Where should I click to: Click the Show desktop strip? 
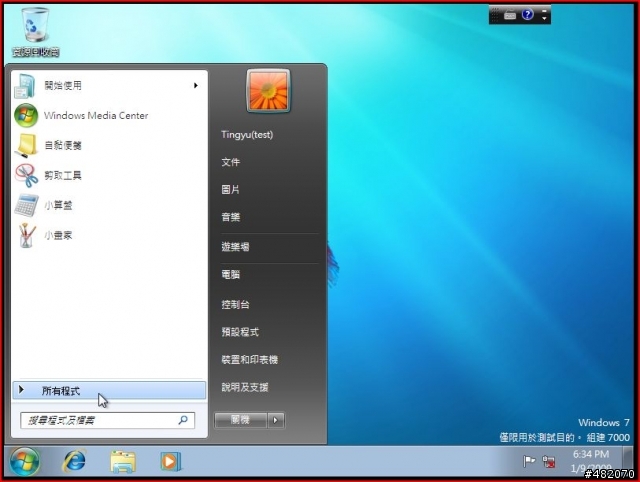pos(628,461)
